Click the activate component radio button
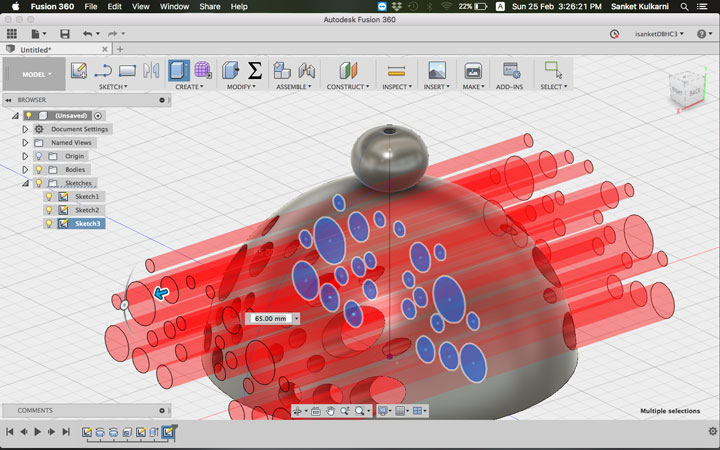Viewport: 720px width, 450px height. [x=98, y=115]
